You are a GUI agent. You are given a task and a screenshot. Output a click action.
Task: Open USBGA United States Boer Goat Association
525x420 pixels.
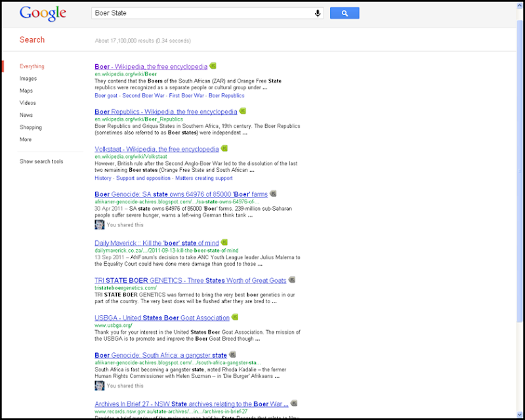[162, 318]
